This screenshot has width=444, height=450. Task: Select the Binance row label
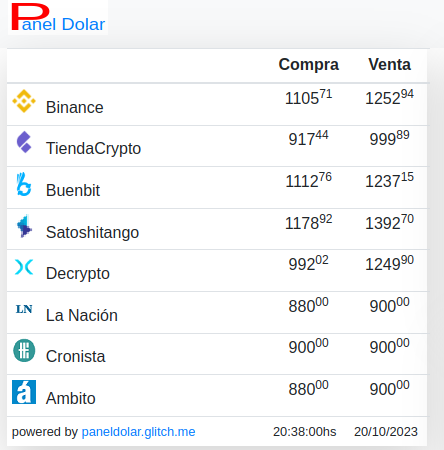tap(75, 107)
